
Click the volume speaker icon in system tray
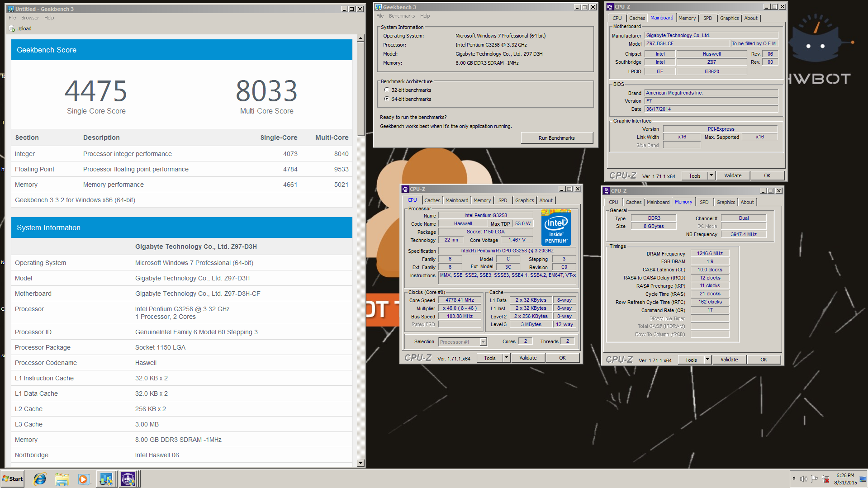coord(803,479)
